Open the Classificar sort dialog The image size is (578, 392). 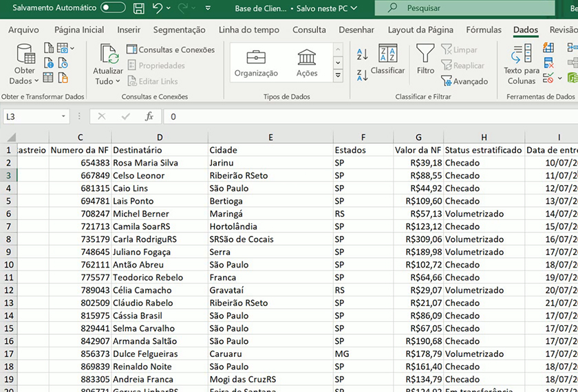387,59
